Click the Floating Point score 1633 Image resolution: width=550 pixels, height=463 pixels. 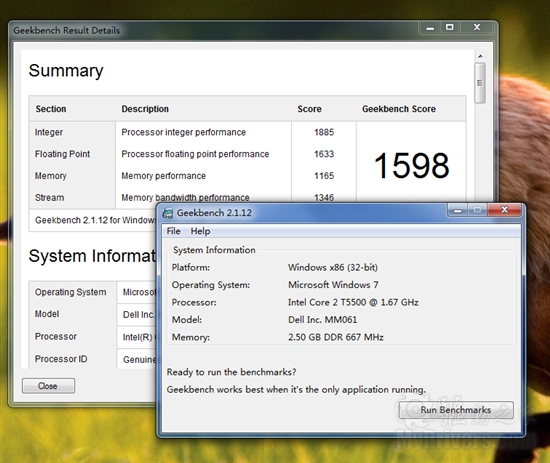[324, 154]
